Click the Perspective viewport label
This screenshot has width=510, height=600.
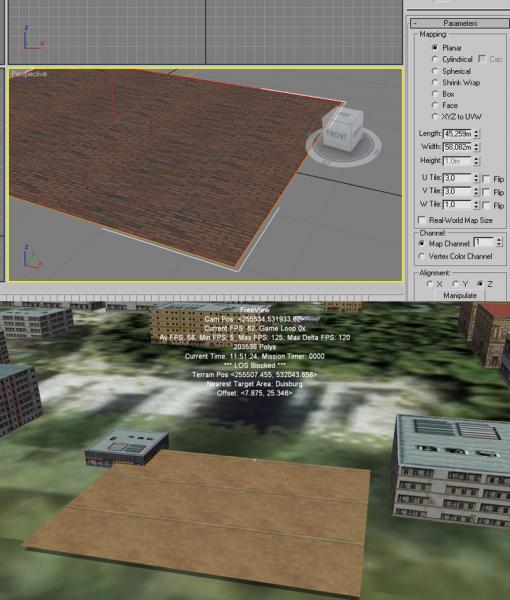pyautogui.click(x=29, y=74)
